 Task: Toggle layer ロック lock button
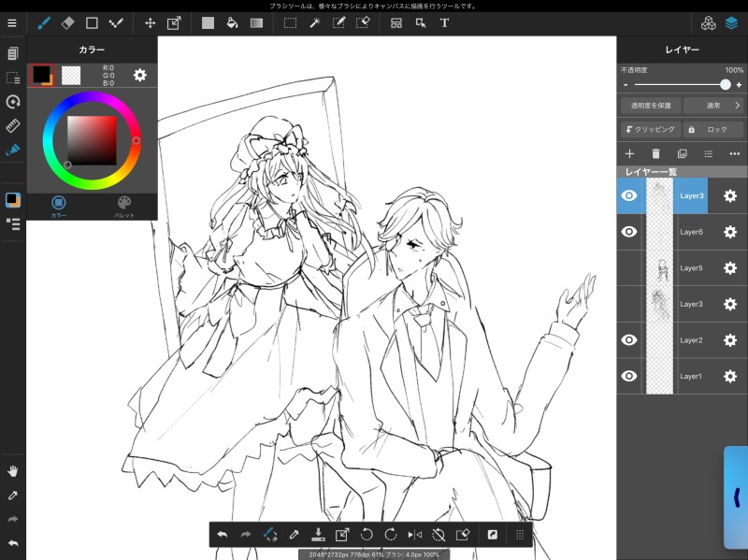coord(713,129)
